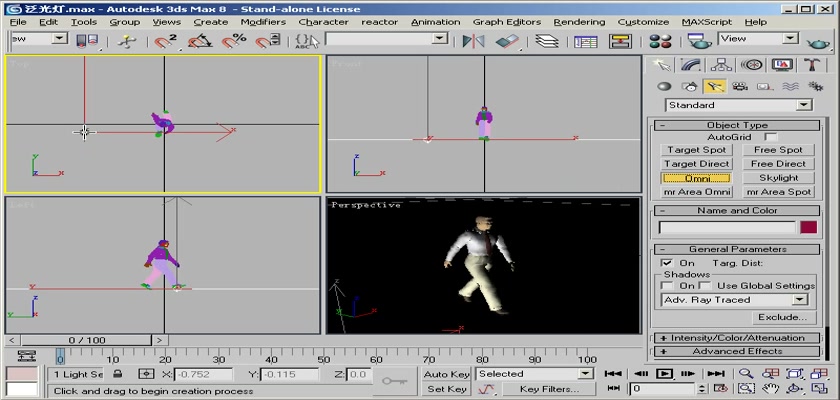This screenshot has width=840, height=400.
Task: Enable the AutoGrid checkbox
Action: [770, 136]
